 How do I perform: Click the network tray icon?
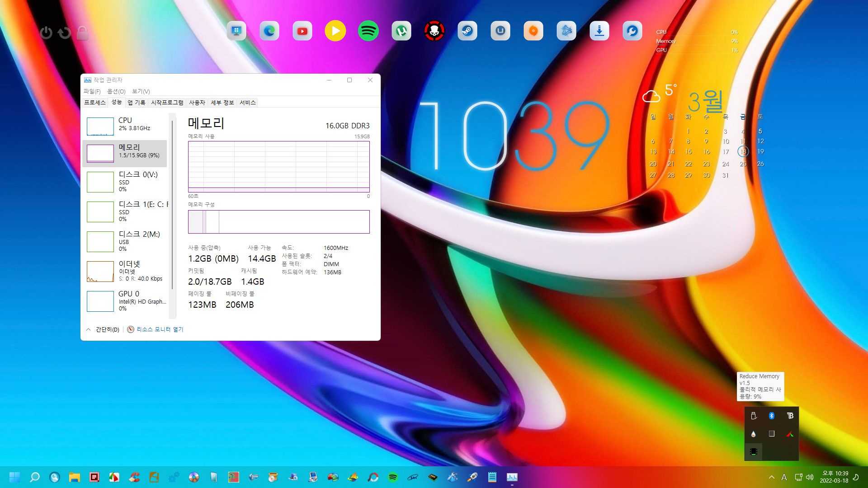tap(798, 477)
